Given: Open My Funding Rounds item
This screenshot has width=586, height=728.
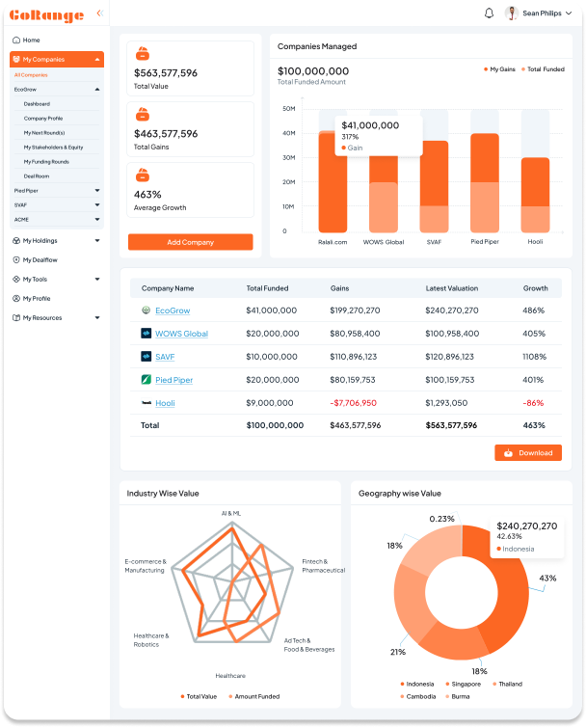Looking at the screenshot, I should (x=46, y=162).
